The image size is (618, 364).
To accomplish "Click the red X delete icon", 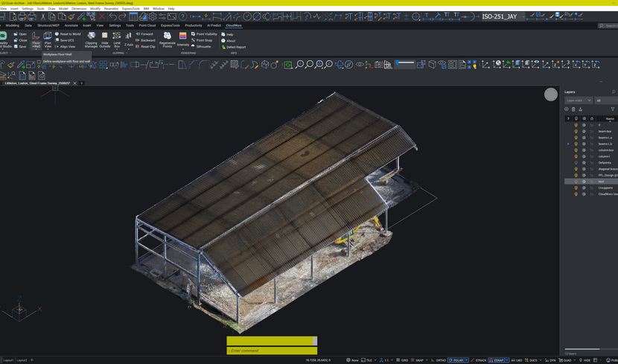I will coord(102,16).
